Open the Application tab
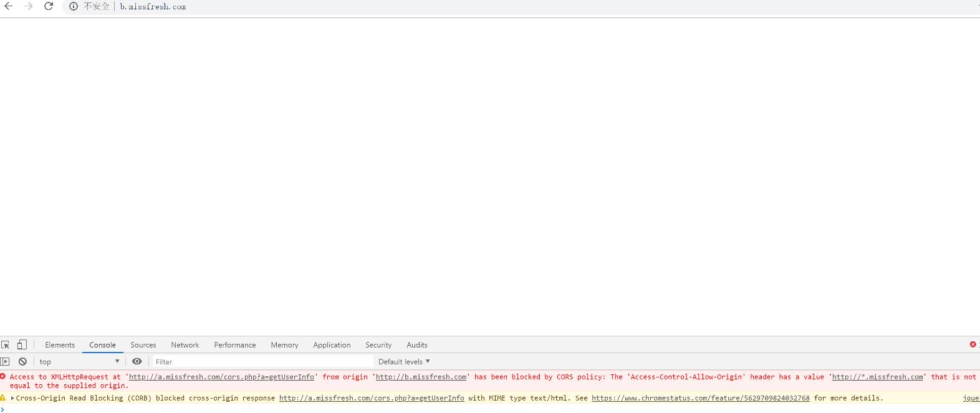 (x=332, y=344)
